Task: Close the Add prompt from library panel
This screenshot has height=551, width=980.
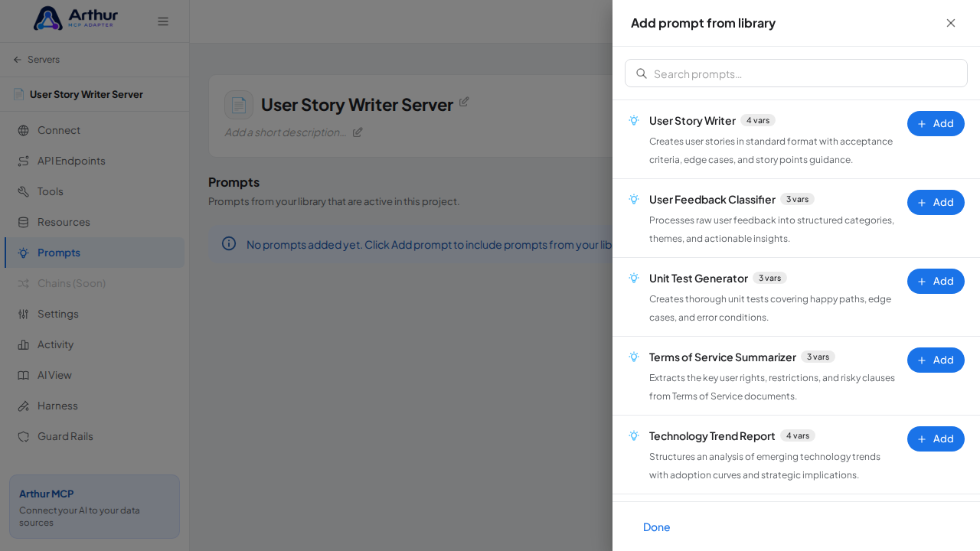Action: point(951,23)
